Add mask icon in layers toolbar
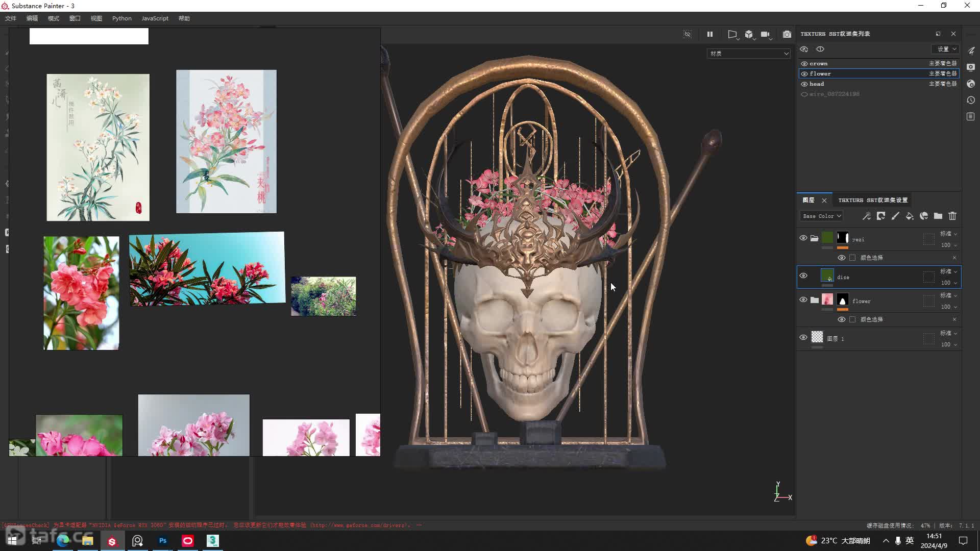The width and height of the screenshot is (980, 551). coord(881,216)
